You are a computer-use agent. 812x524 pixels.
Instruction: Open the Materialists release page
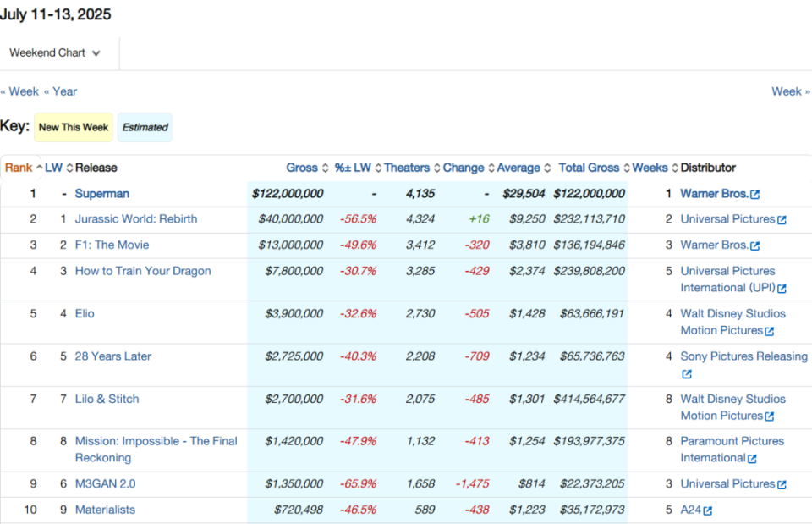point(105,510)
